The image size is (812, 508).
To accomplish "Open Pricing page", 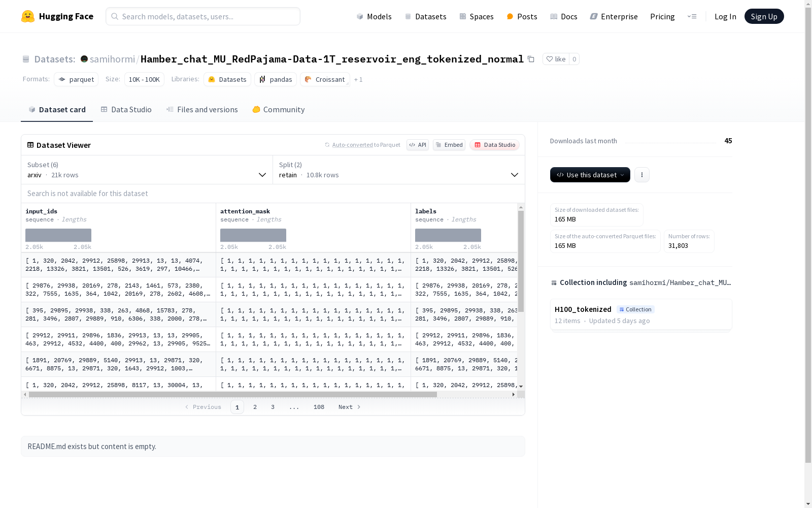I will [662, 16].
